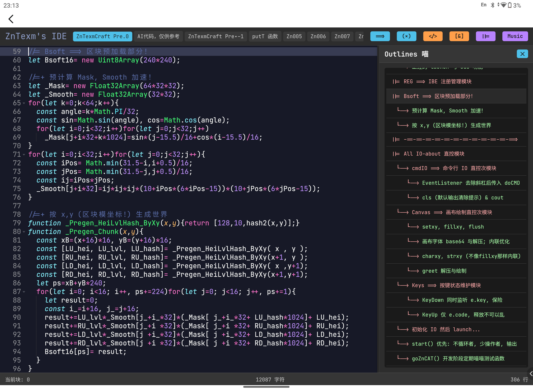The image size is (533, 392).
Task: Go to 画布字体 base64 与解压 outline
Action: click(456, 242)
